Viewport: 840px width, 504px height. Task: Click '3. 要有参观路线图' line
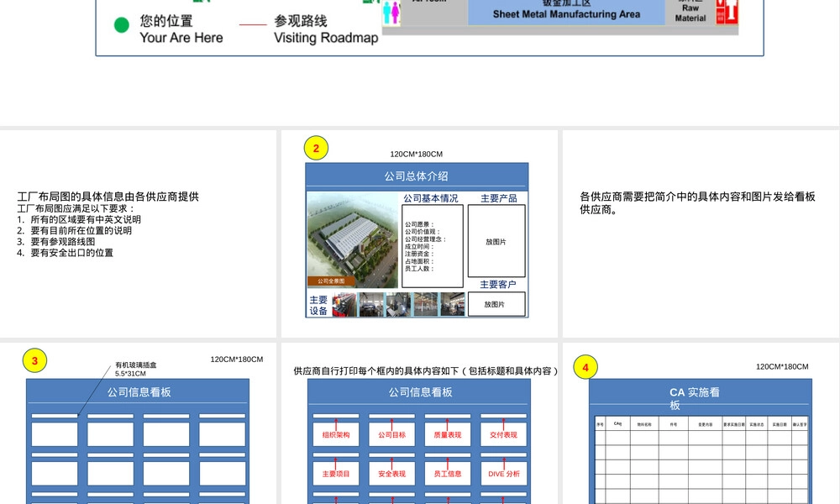pyautogui.click(x=55, y=242)
